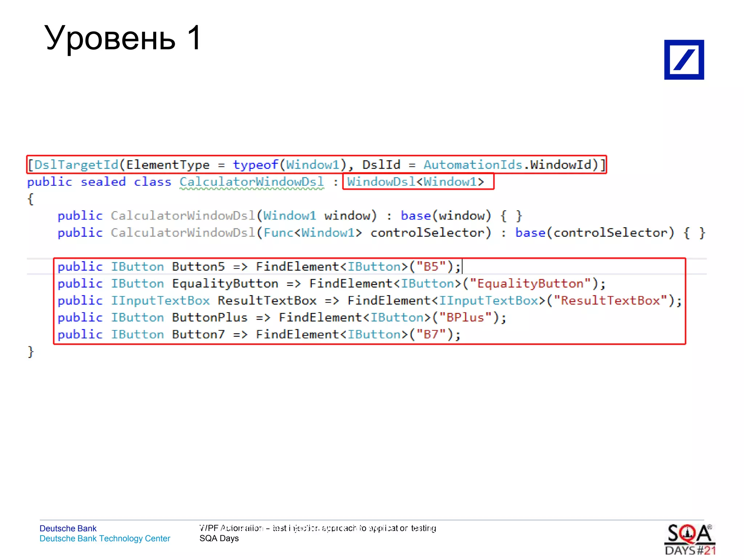The width and height of the screenshot is (744, 560).
Task: Click the Deutsche Bank logo icon
Action: pyautogui.click(x=684, y=60)
